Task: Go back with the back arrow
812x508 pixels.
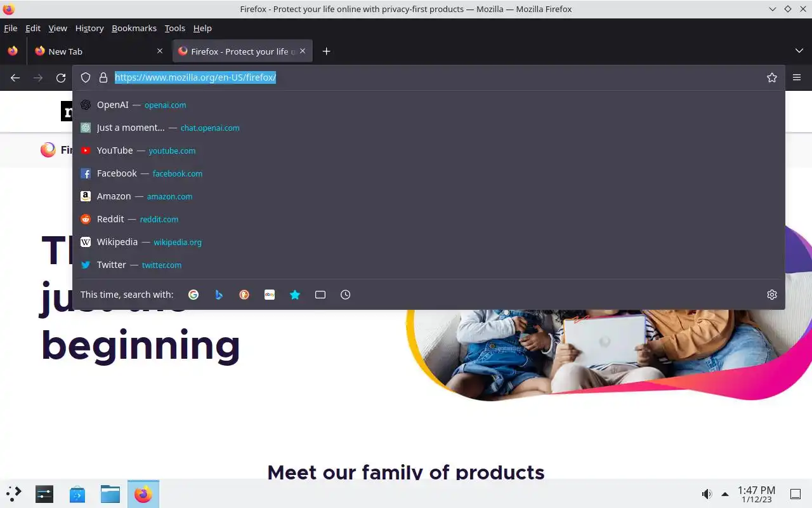Action: pyautogui.click(x=15, y=77)
